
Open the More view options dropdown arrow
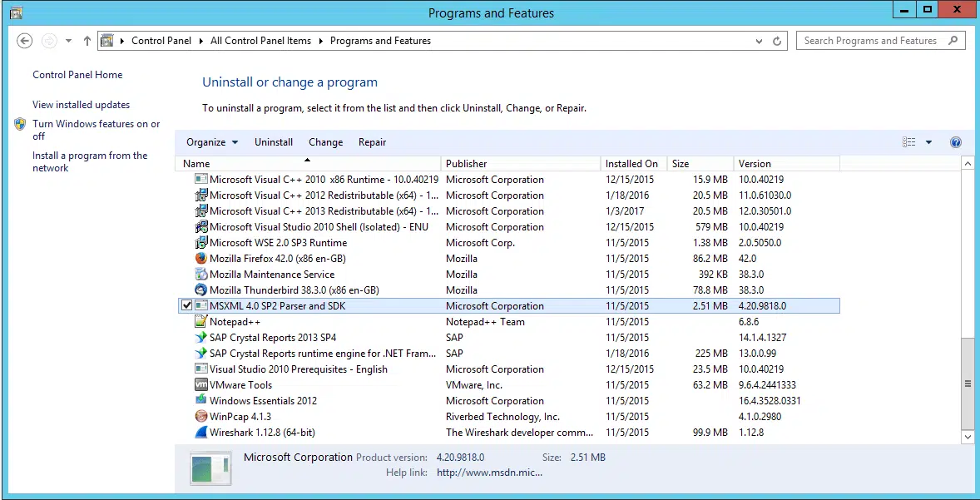[x=928, y=142]
